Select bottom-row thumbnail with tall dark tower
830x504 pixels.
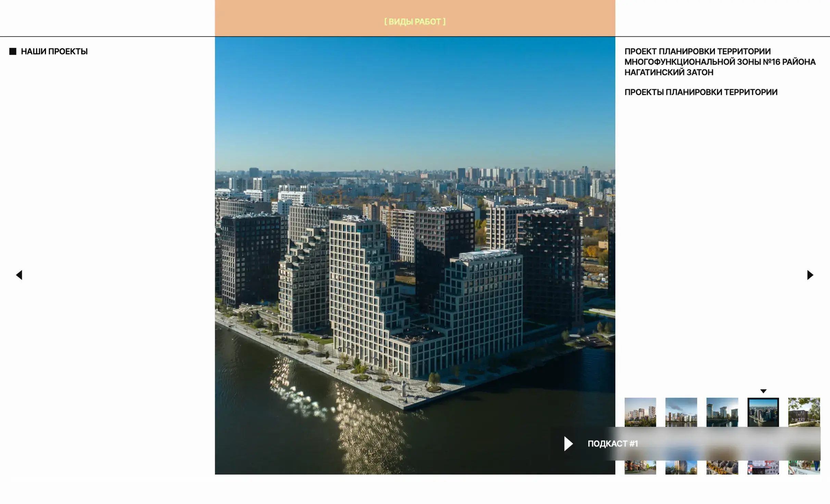(x=681, y=468)
